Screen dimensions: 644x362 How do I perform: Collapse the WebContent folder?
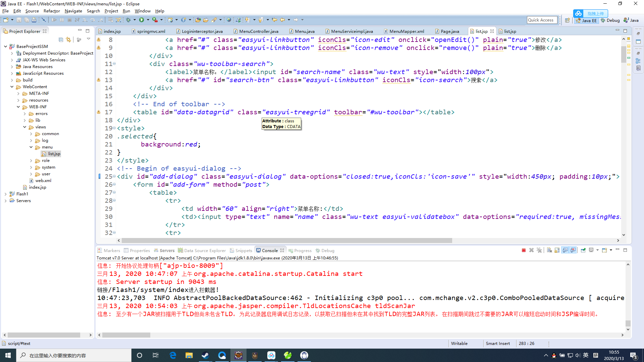tap(12, 87)
